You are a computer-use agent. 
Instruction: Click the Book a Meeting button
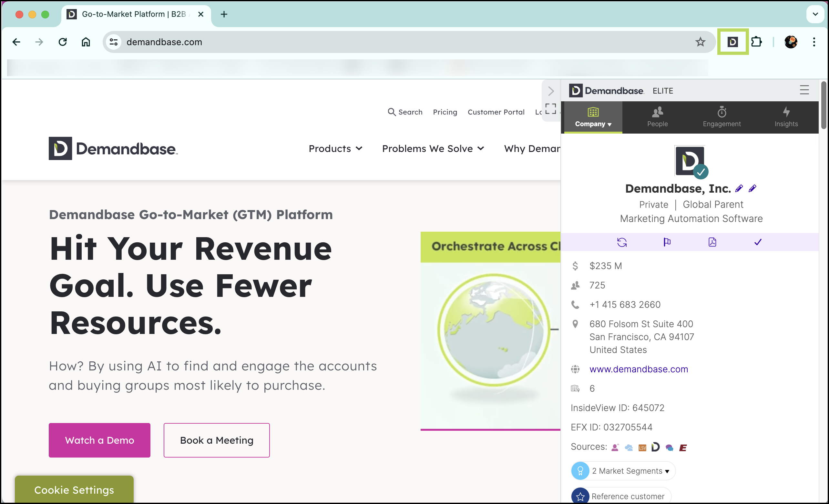pos(217,440)
